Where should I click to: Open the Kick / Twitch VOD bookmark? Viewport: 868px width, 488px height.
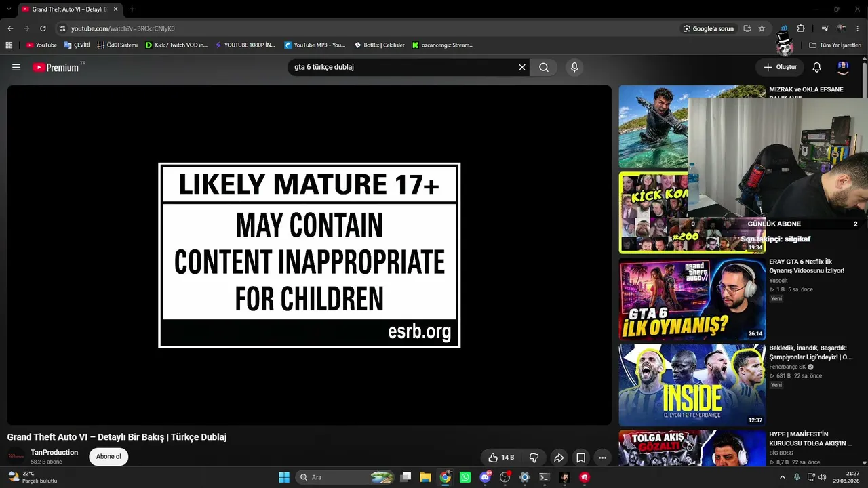[x=176, y=45]
